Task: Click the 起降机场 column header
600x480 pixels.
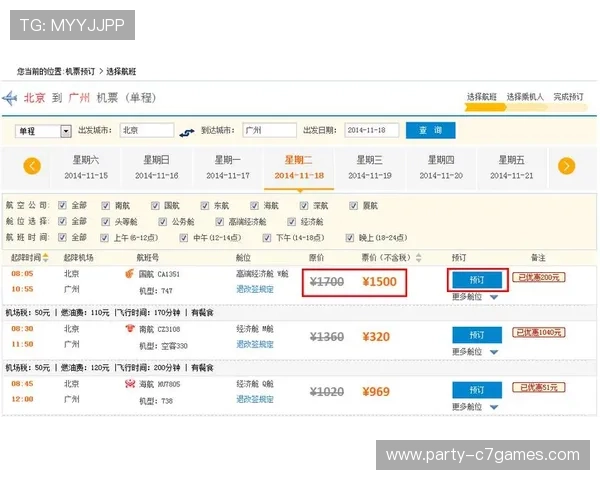Action: 78,258
